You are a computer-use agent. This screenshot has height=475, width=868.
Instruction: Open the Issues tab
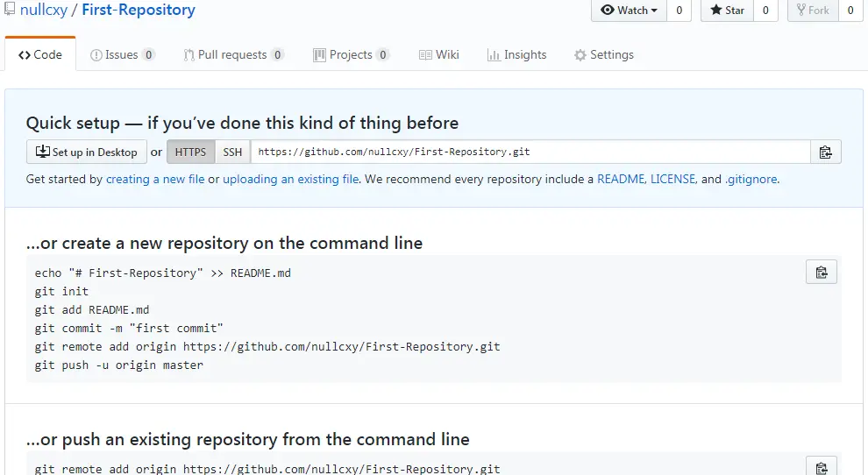click(123, 55)
